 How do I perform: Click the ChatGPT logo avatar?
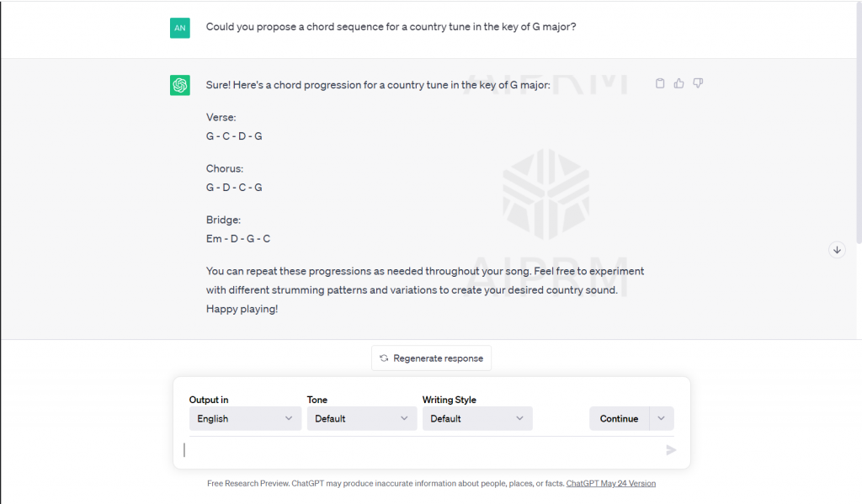pos(179,85)
